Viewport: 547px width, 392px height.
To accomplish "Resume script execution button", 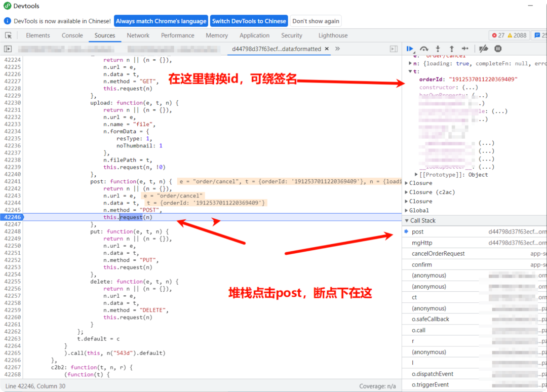I will tap(410, 49).
